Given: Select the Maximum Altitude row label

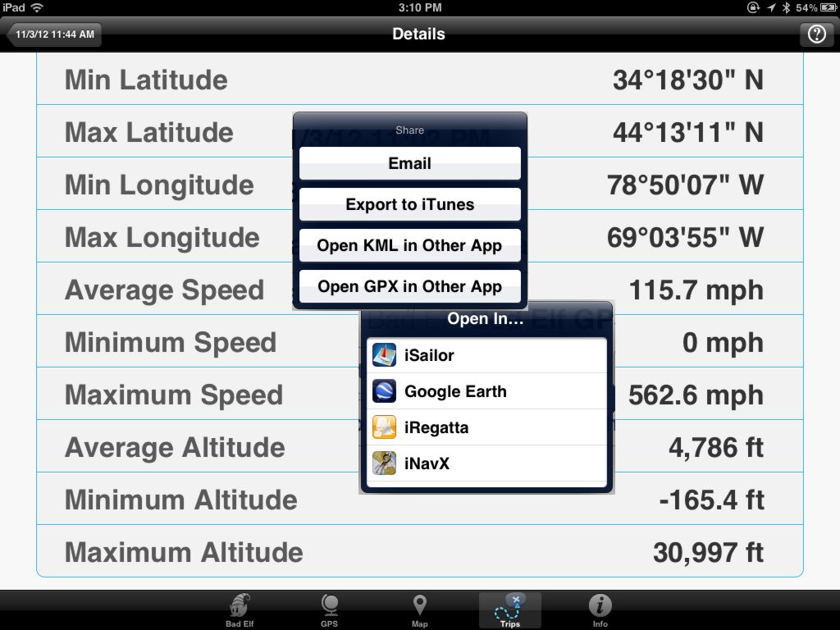Looking at the screenshot, I should pyautogui.click(x=184, y=552).
